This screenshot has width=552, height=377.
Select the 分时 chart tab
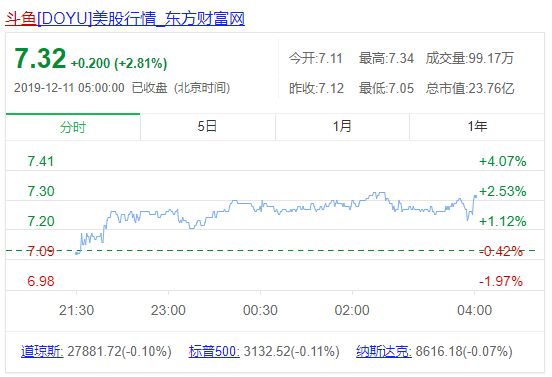tap(73, 127)
